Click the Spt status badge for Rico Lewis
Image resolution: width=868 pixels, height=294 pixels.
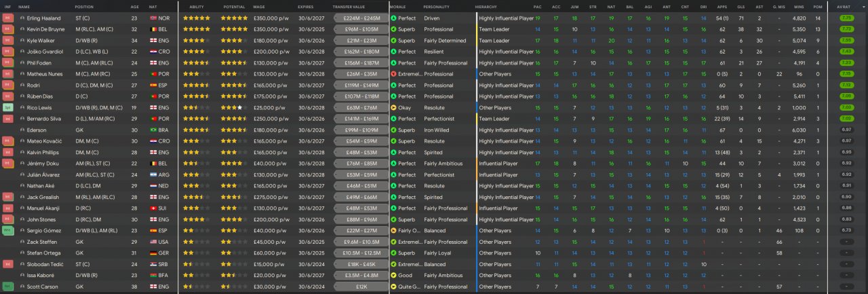7,108
